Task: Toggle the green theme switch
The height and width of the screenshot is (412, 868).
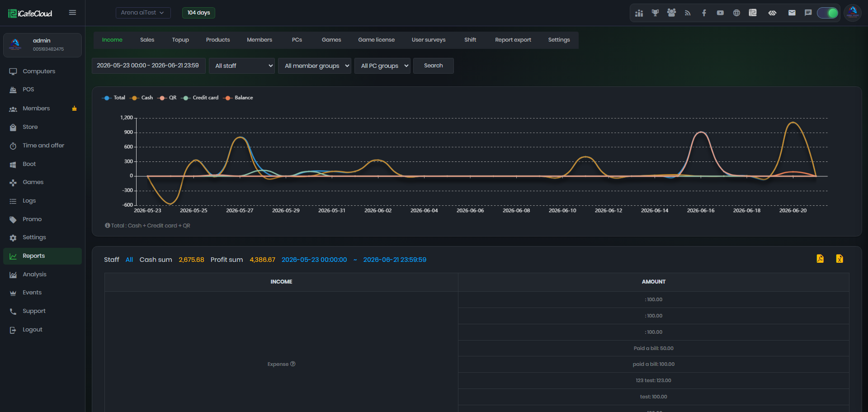Action: tap(828, 13)
